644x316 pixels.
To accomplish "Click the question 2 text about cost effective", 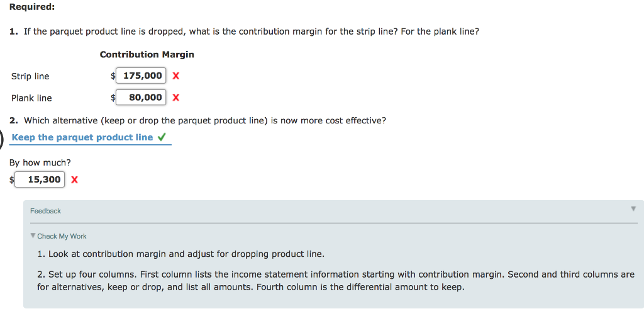I will [198, 121].
